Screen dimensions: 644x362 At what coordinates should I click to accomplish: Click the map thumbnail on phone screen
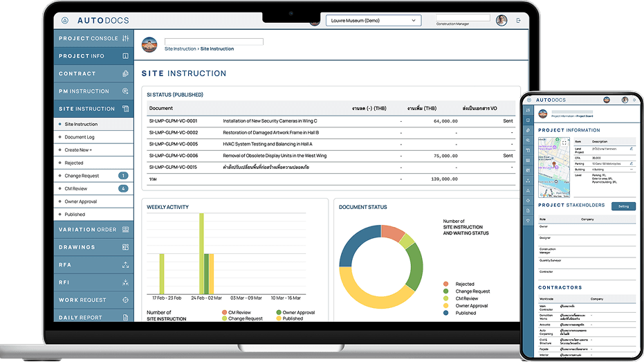[554, 168]
